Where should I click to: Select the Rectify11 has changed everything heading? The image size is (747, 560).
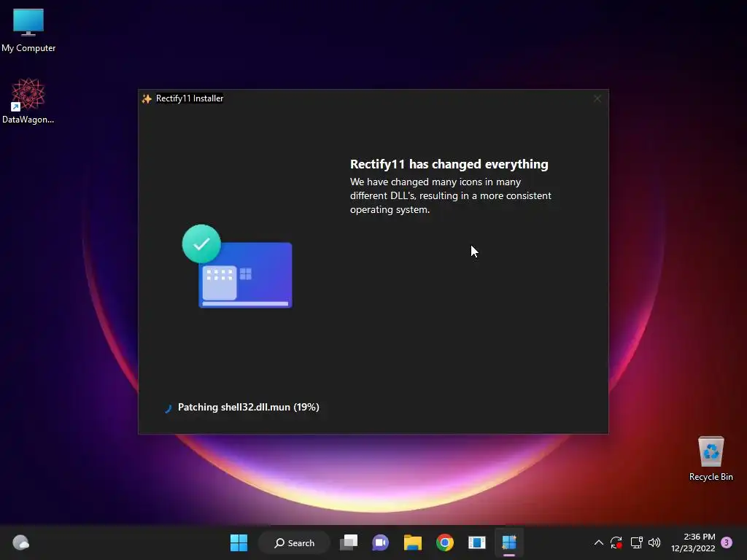tap(449, 164)
